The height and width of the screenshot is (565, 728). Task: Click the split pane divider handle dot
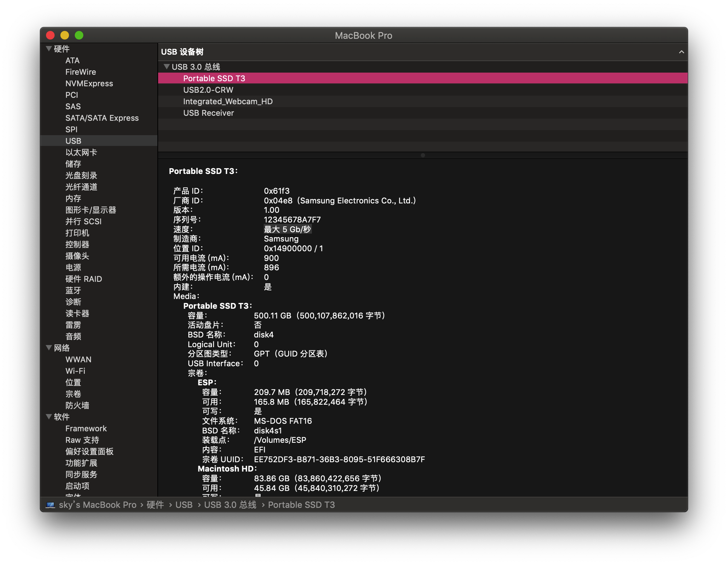[423, 155]
